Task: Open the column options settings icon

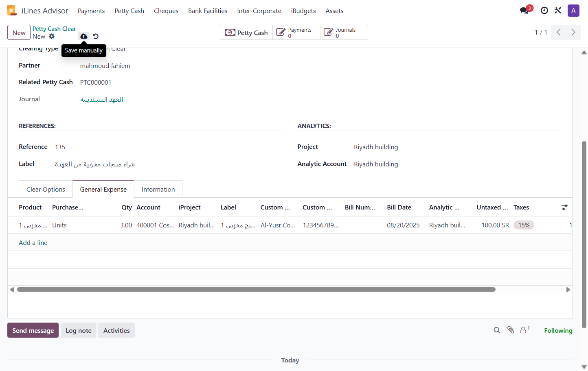Action: 564,207
